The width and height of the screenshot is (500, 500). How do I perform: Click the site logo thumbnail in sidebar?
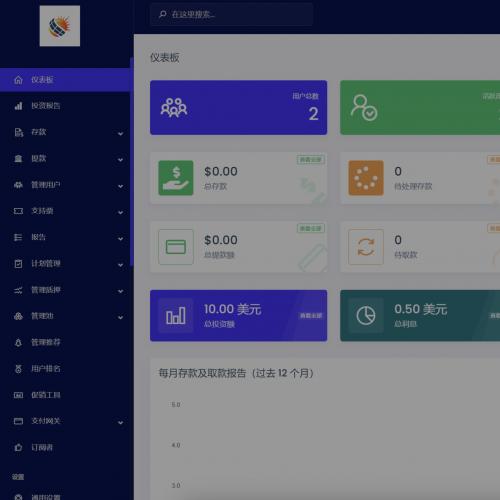coord(60,26)
